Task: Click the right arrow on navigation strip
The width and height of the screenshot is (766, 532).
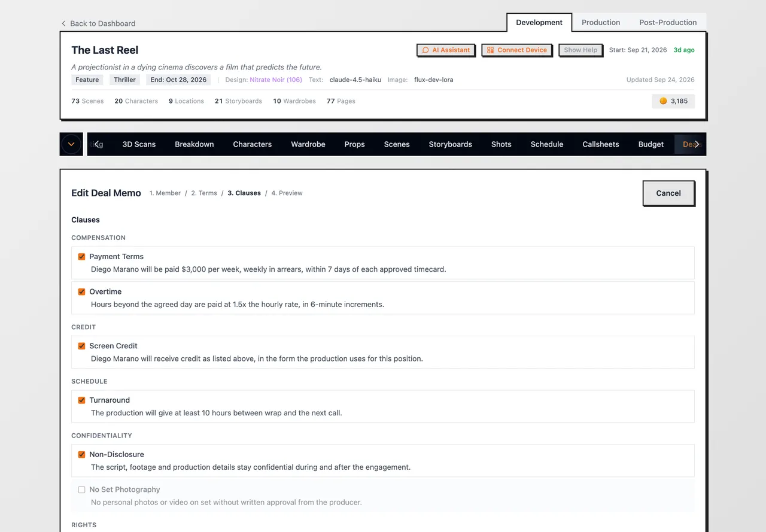Action: tap(697, 144)
